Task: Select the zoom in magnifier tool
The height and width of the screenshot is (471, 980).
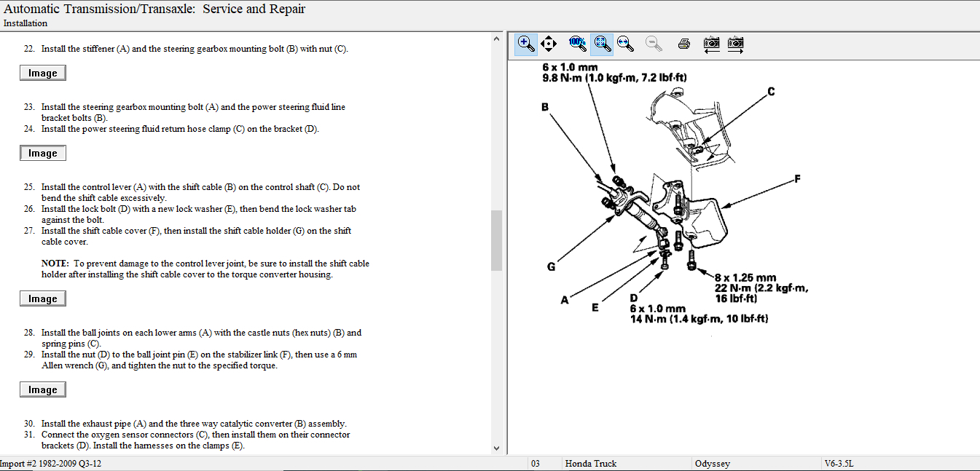Action: [526, 44]
